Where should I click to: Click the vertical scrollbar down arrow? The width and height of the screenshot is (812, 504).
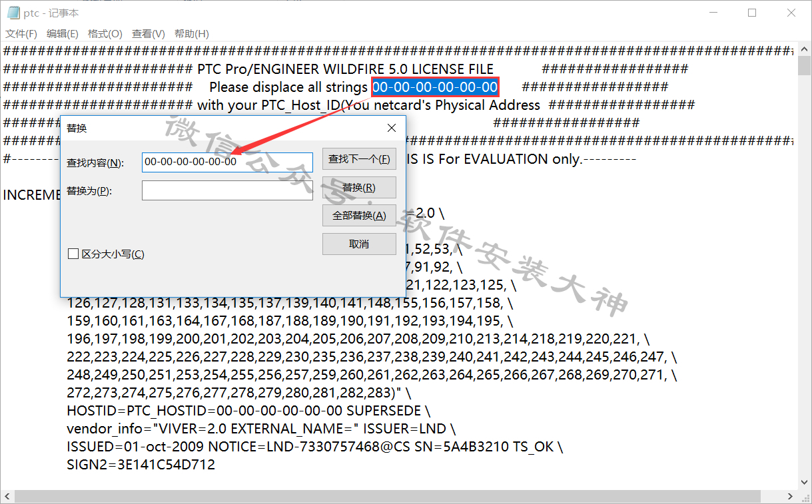pyautogui.click(x=803, y=484)
